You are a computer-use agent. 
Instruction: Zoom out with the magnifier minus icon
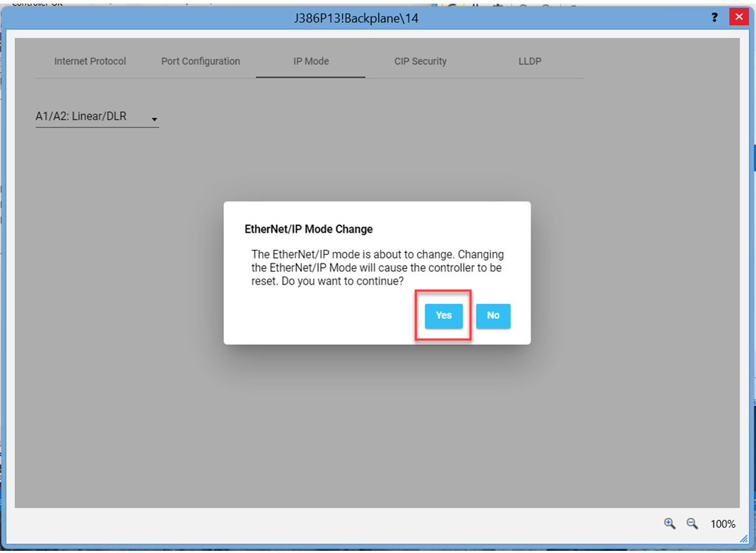click(x=692, y=523)
